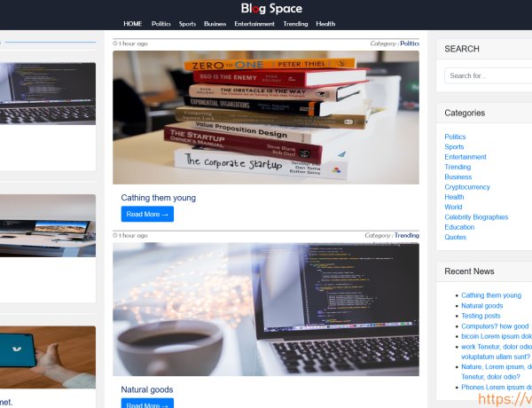Viewport: 532px width, 408px height.
Task: Click in the Search for input field
Action: coord(489,75)
